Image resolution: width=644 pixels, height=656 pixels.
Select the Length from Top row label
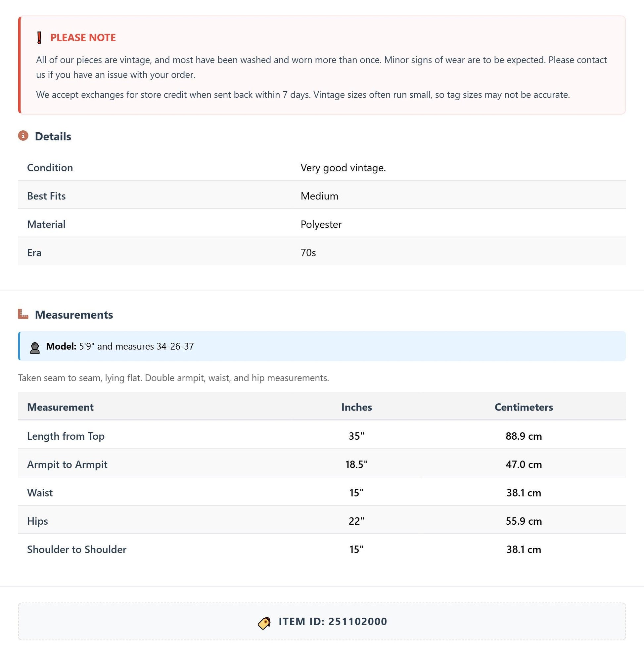pos(66,436)
